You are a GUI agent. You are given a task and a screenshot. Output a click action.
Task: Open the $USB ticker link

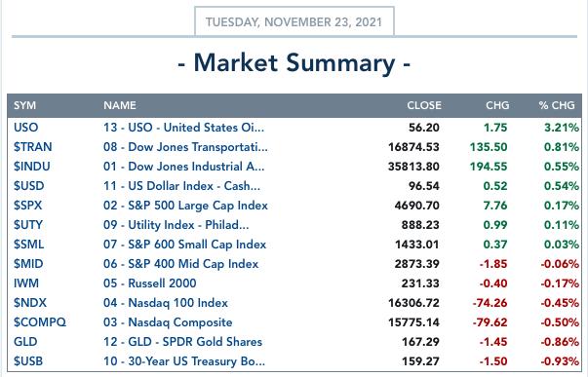coord(28,361)
